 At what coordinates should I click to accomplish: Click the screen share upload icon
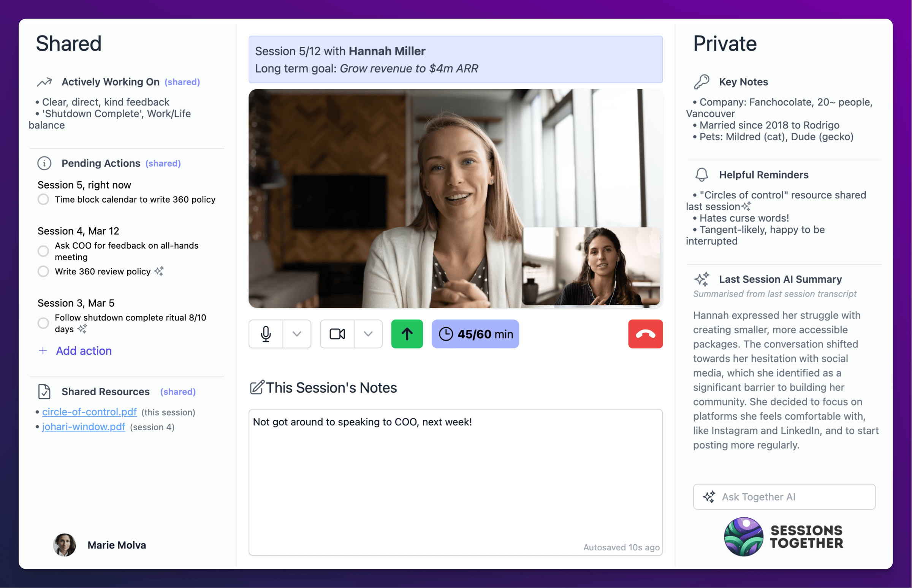(405, 333)
